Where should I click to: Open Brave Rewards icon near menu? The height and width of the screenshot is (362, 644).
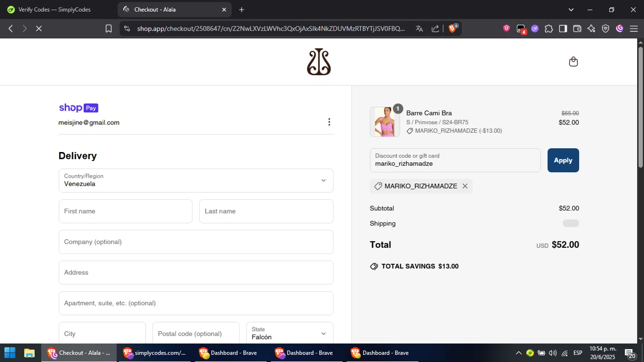click(620, 29)
